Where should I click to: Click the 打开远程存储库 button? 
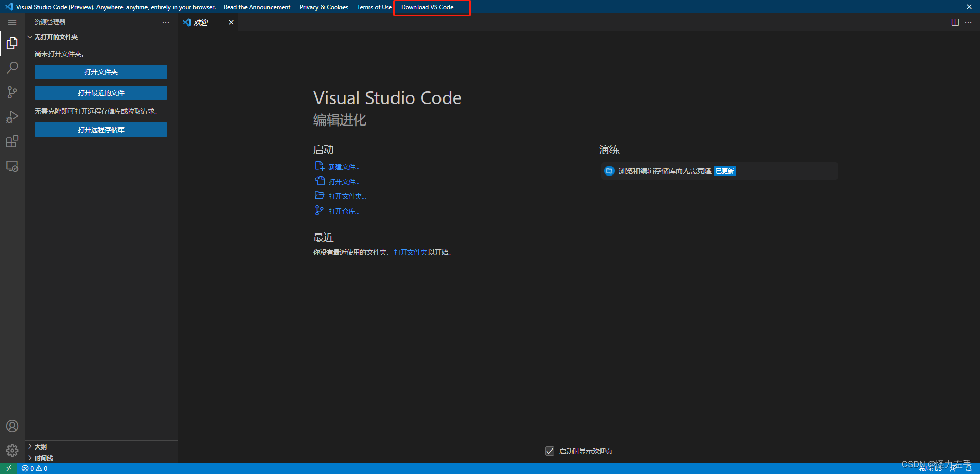tap(101, 130)
